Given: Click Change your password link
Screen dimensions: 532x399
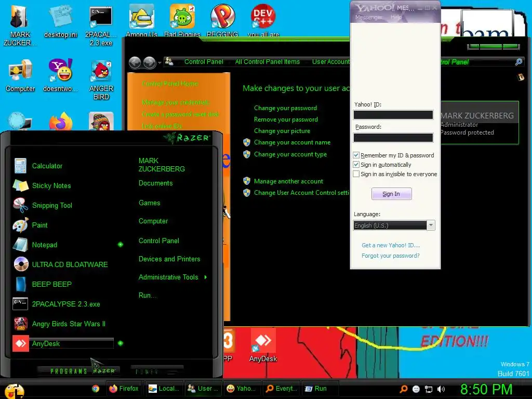Looking at the screenshot, I should pos(285,108).
